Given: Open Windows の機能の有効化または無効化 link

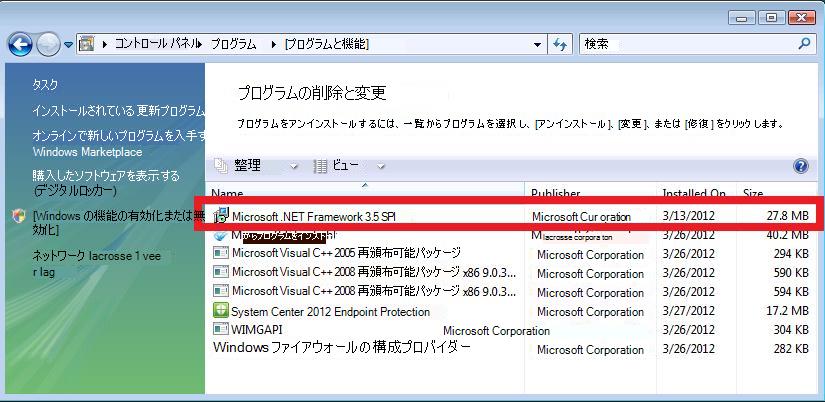Looking at the screenshot, I should tap(118, 223).
